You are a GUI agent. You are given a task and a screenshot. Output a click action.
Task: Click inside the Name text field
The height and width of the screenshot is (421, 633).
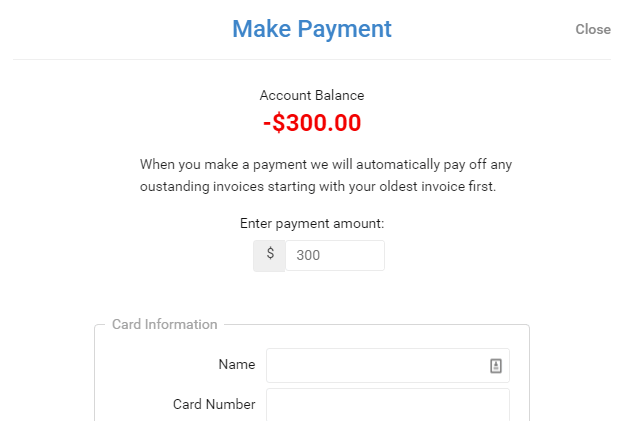pyautogui.click(x=388, y=366)
